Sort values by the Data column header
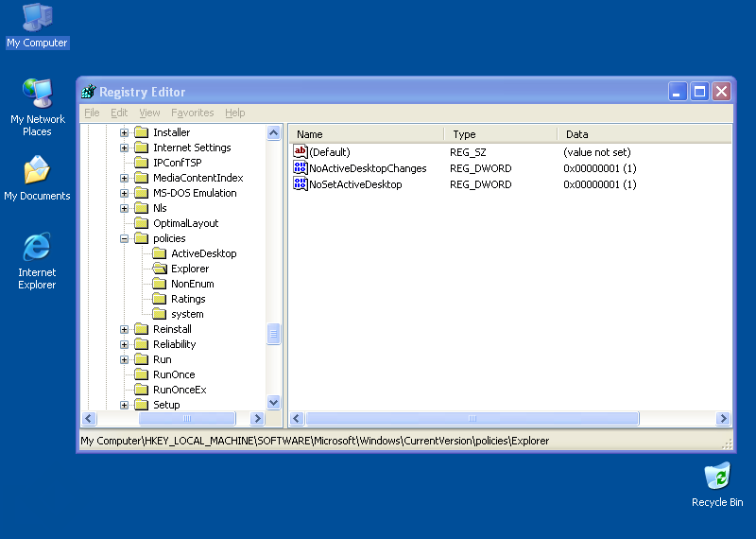 (x=644, y=134)
